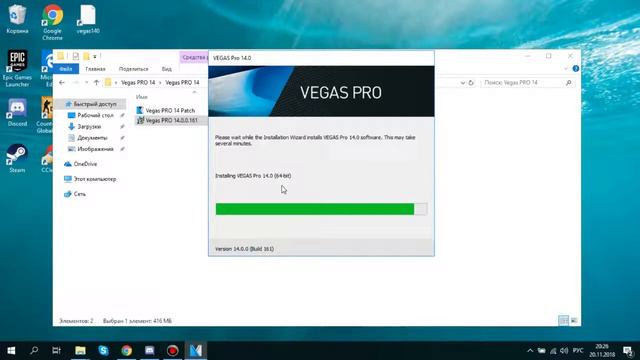Open the network tray icon
Screen dimensions: 640x360
point(553,351)
